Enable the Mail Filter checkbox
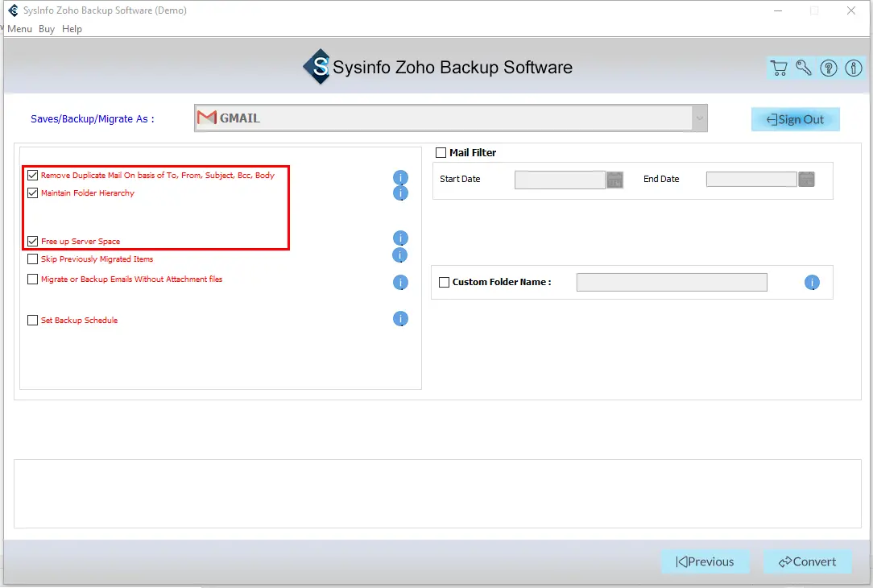The width and height of the screenshot is (873, 588). (441, 152)
